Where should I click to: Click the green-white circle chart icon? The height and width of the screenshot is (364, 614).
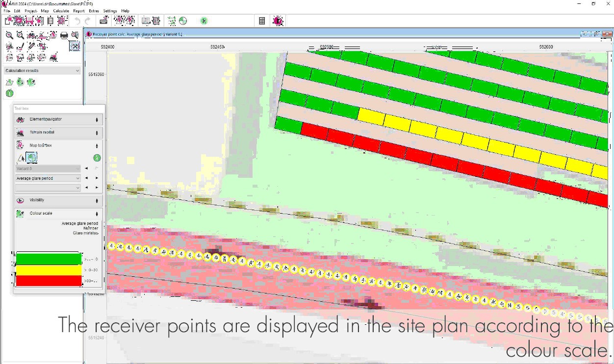(183, 21)
